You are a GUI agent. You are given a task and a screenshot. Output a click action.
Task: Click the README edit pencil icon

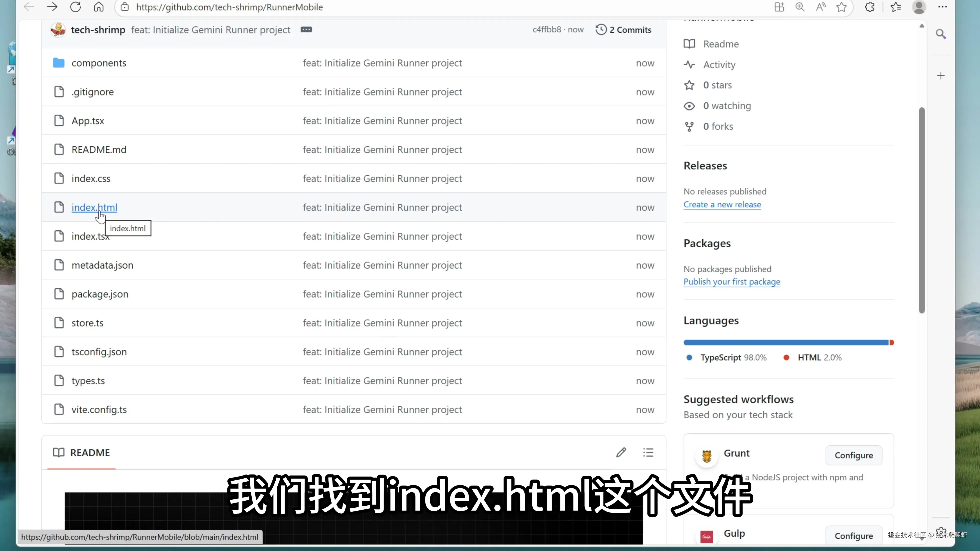click(621, 452)
